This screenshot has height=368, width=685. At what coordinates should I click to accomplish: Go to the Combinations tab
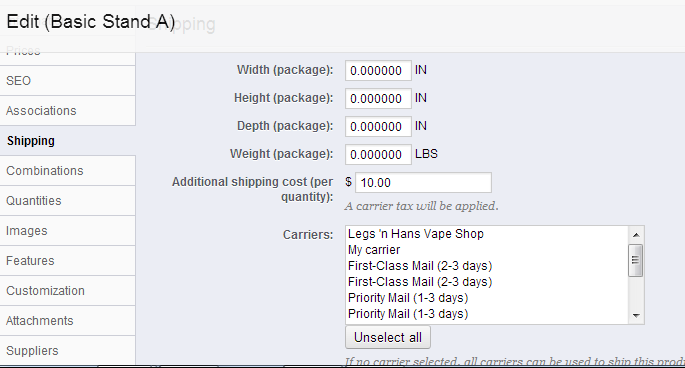[68, 171]
